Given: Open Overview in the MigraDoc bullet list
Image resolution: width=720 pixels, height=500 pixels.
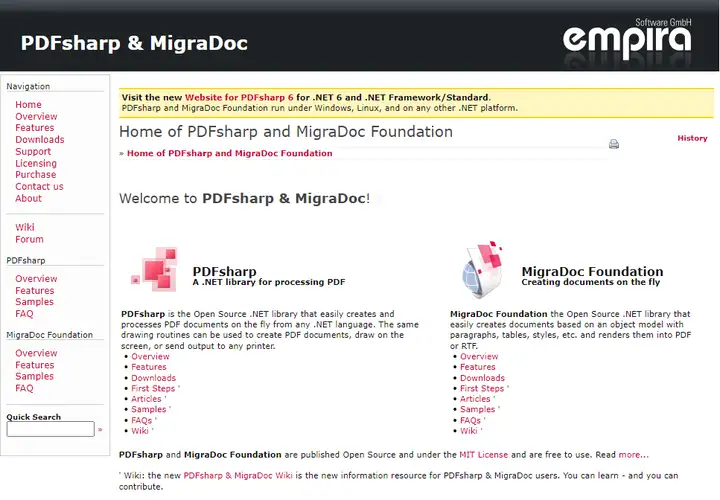Looking at the screenshot, I should (479, 356).
